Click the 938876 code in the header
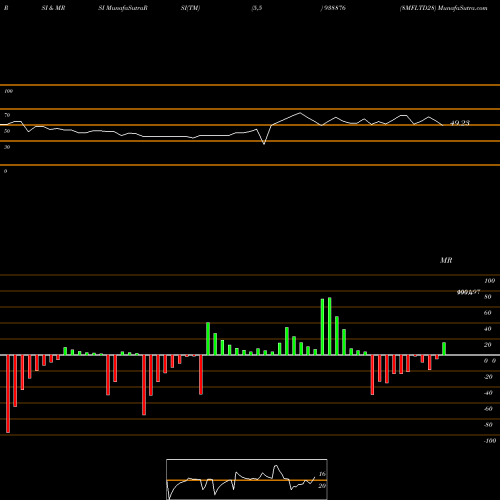 (334, 8)
